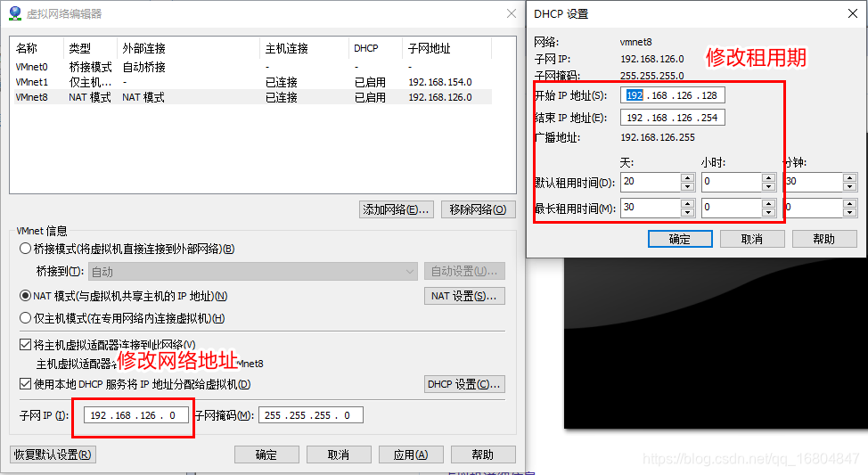Click the Virtual Network Editor app icon
Screen dimensions: 868x475
[x=15, y=13]
